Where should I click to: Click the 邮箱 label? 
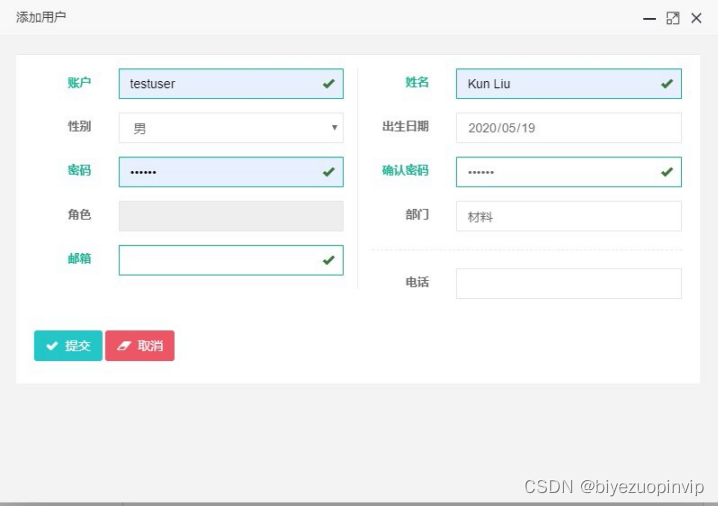pyautogui.click(x=79, y=259)
